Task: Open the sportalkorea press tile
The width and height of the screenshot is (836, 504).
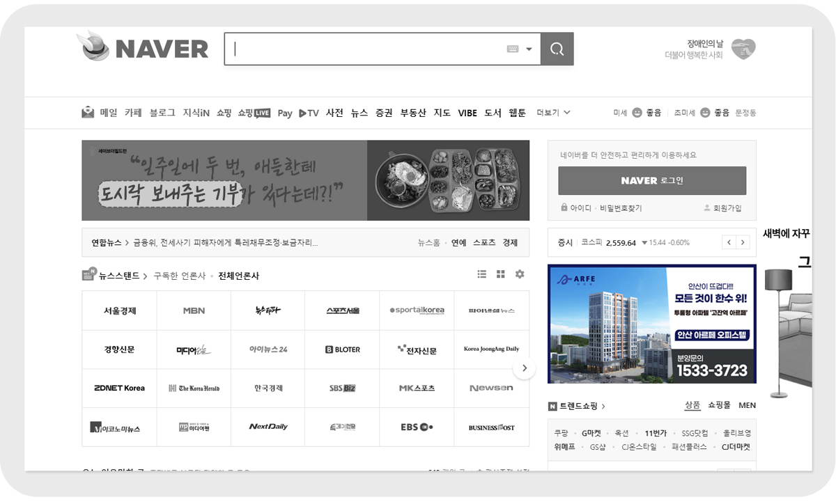Action: pyautogui.click(x=417, y=310)
